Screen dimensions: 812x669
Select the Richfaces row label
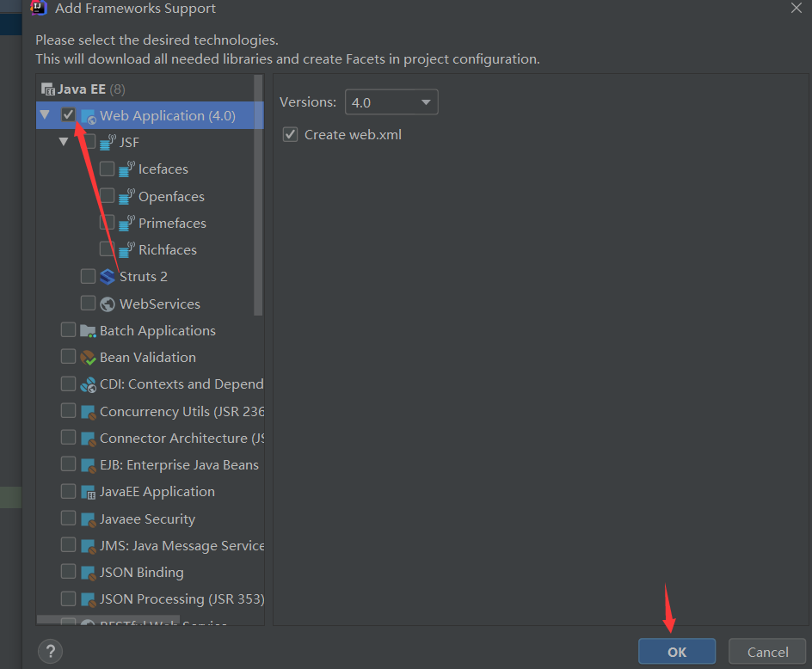pyautogui.click(x=168, y=250)
